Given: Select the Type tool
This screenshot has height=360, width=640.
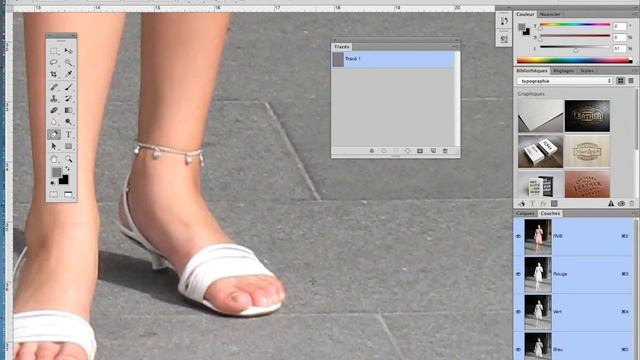Looking at the screenshot, I should 69,134.
